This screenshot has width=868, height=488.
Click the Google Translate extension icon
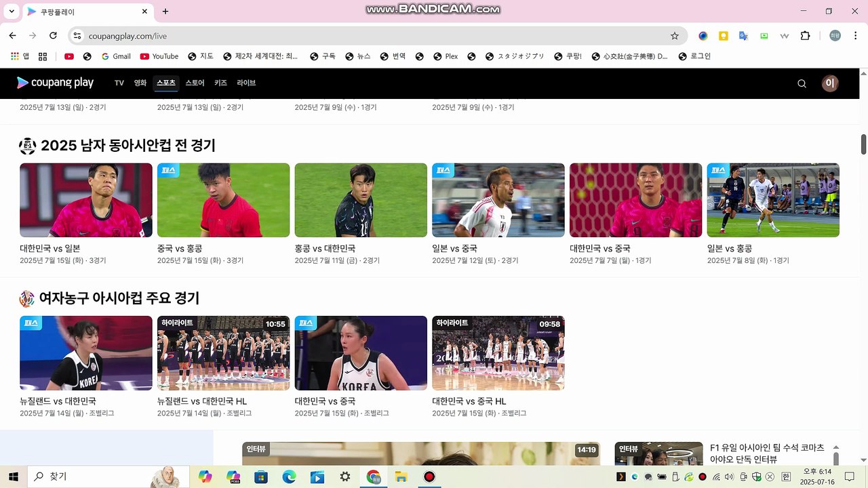743,36
